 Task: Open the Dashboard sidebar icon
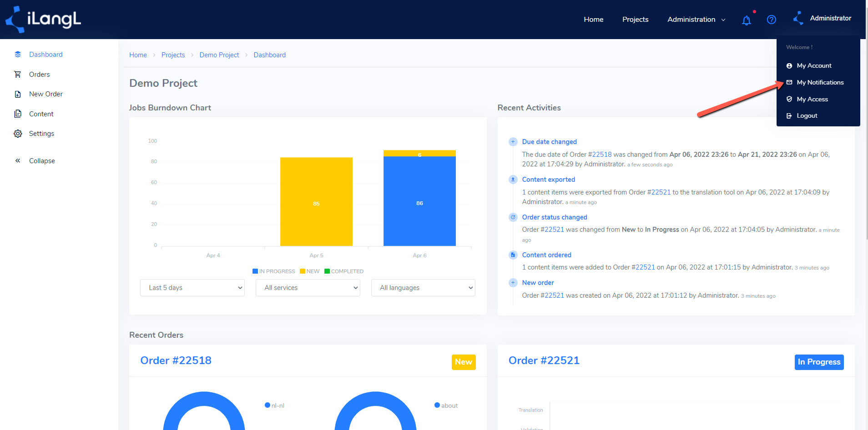(x=18, y=55)
